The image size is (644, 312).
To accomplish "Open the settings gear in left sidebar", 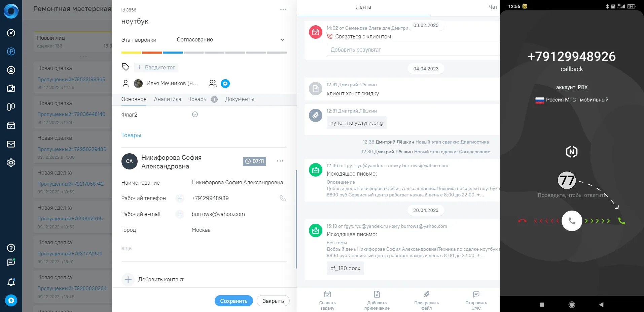I will 11,163.
